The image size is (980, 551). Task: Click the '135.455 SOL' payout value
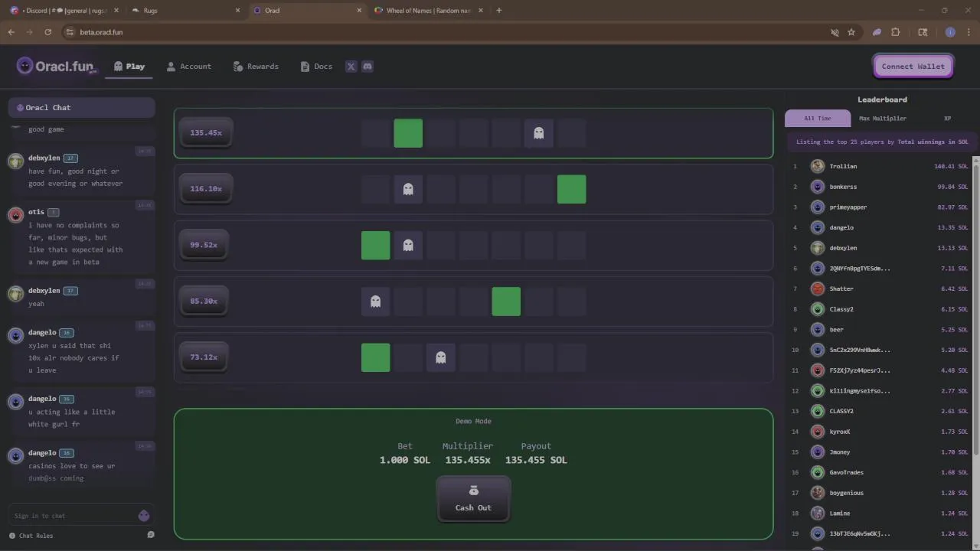click(x=536, y=460)
